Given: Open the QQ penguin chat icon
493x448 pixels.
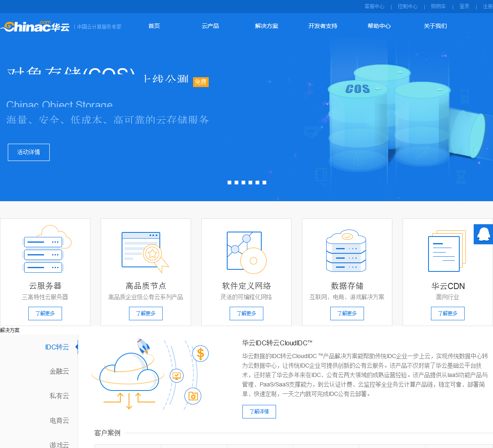Looking at the screenshot, I should (484, 234).
